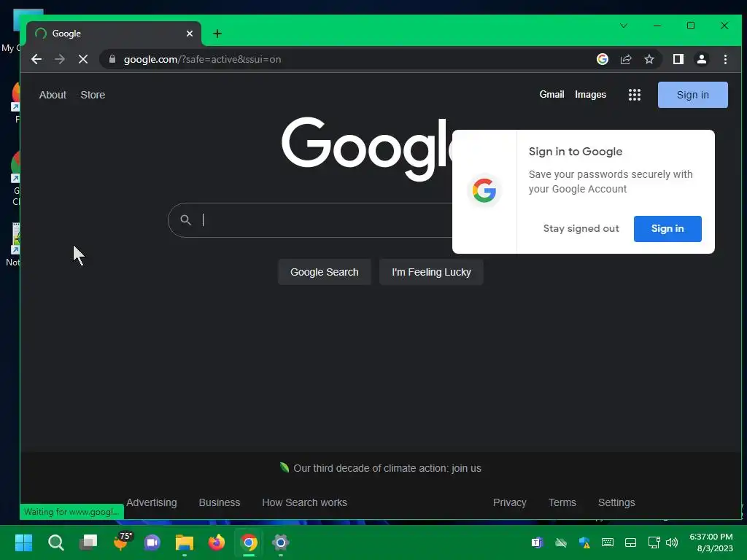The image size is (747, 560).
Task: Click the I'm Feeling Lucky button
Action: point(431,272)
